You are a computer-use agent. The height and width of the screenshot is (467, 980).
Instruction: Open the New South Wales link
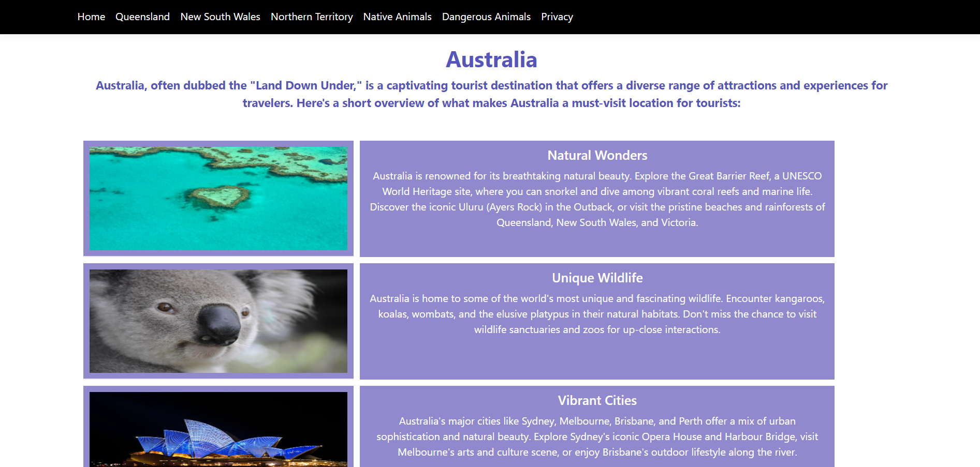220,17
